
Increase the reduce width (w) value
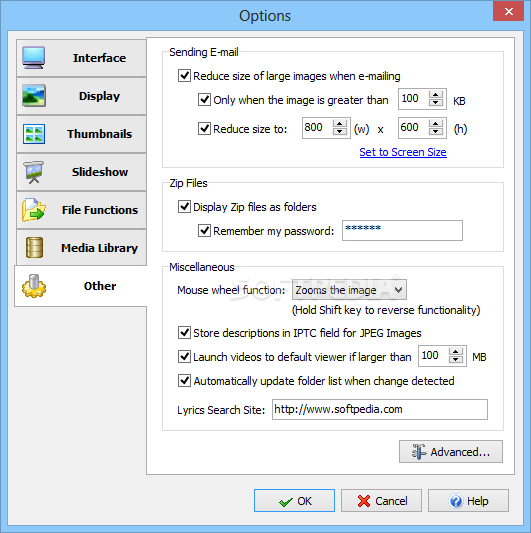[x=340, y=124]
